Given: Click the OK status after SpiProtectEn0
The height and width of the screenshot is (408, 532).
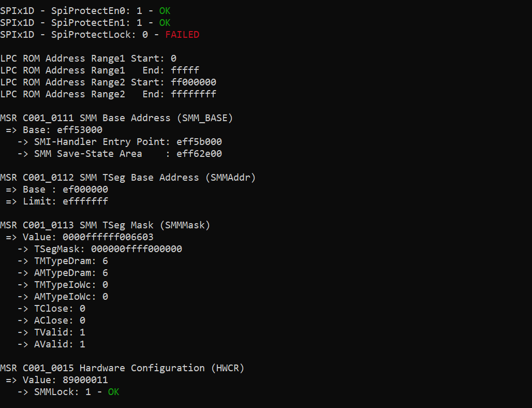Looking at the screenshot, I should point(165,11).
